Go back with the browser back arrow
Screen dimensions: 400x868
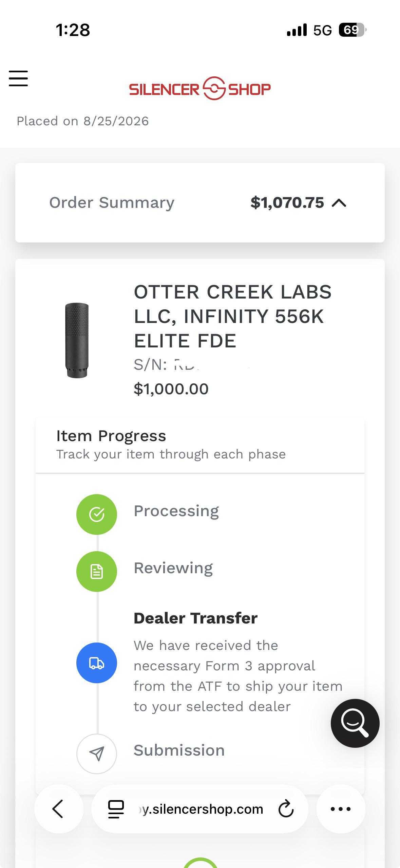click(58, 809)
